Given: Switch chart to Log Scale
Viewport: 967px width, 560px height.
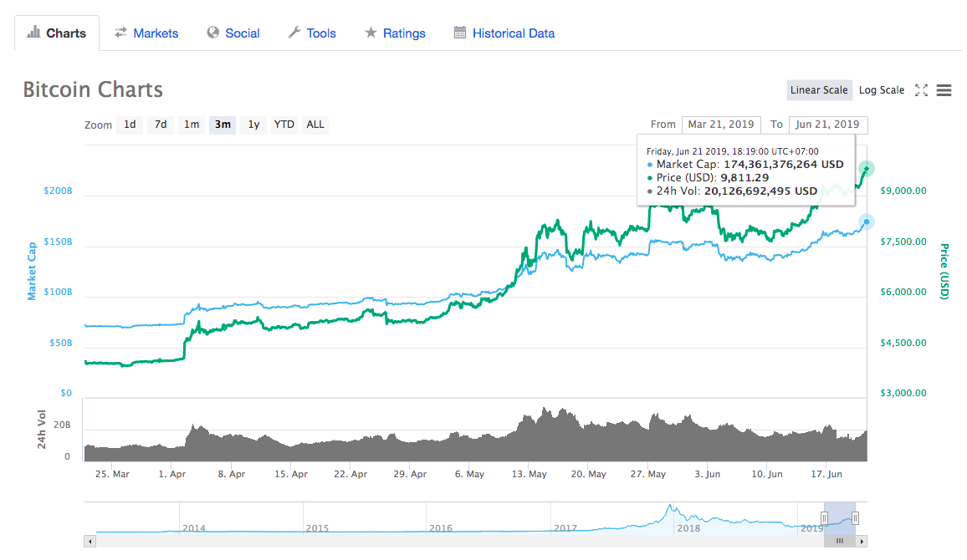Looking at the screenshot, I should click(882, 90).
